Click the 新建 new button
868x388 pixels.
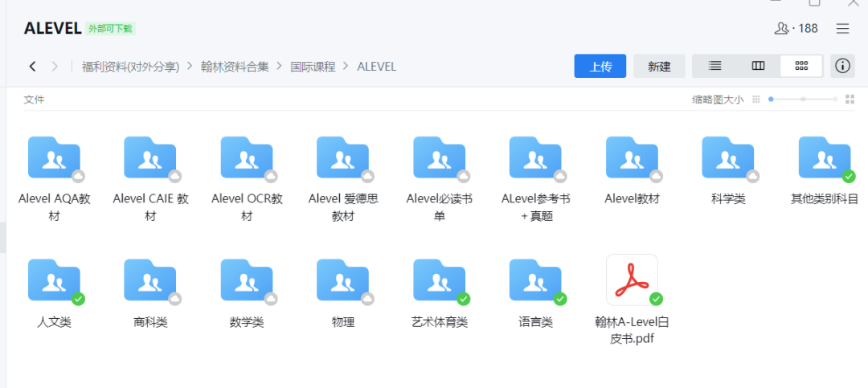[x=659, y=66]
